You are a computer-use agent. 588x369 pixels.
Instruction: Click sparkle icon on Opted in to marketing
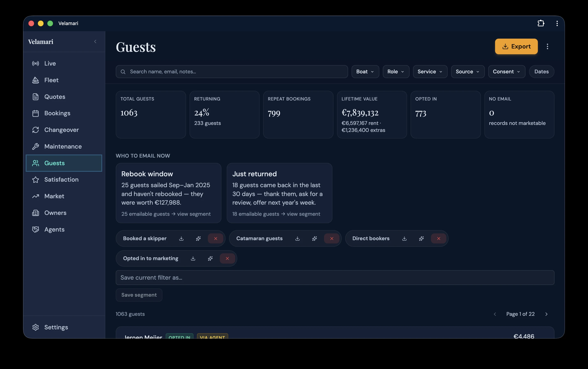pyautogui.click(x=210, y=258)
